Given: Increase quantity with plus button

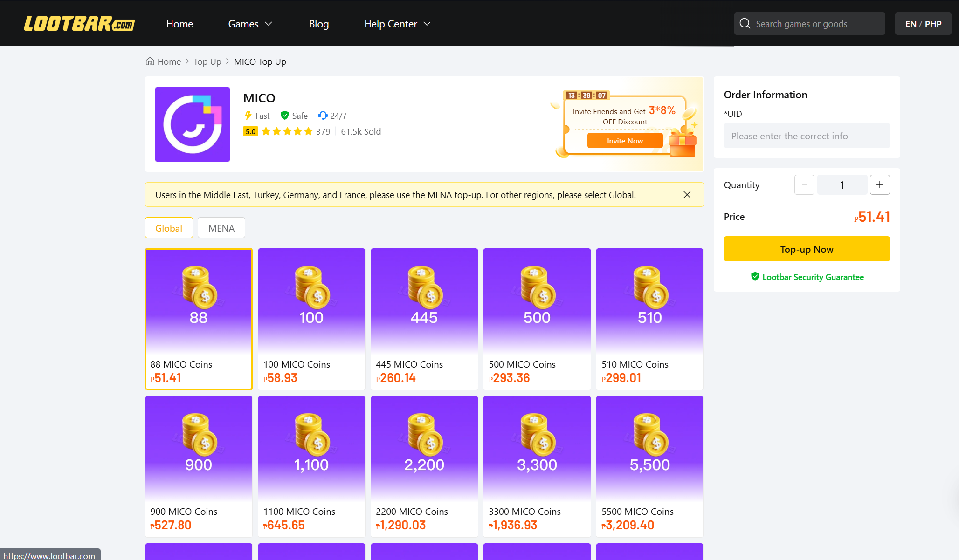Looking at the screenshot, I should [x=880, y=185].
